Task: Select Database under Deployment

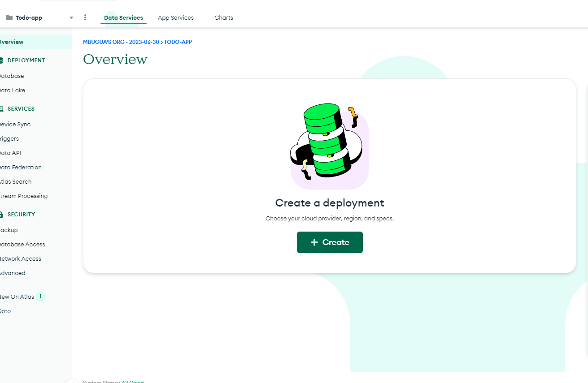Action: click(x=12, y=76)
